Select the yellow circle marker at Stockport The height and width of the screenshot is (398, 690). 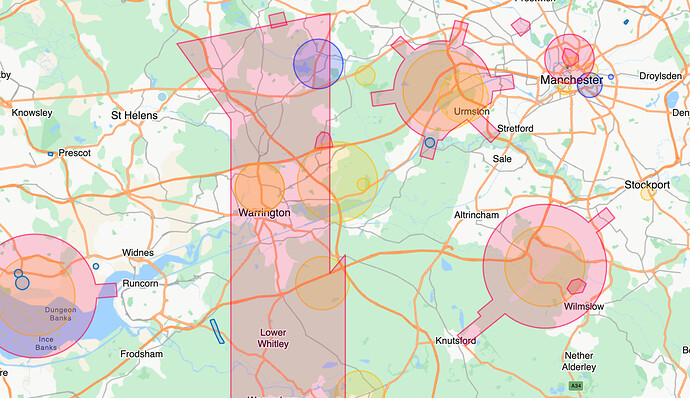click(x=647, y=194)
